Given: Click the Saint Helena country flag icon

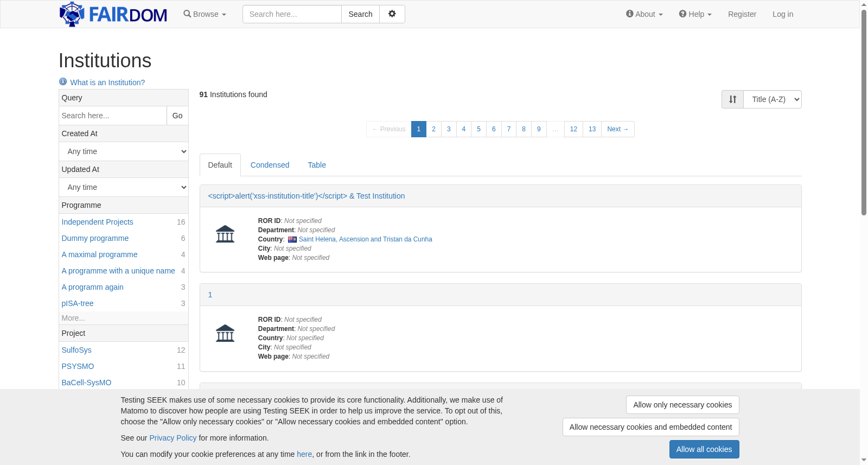Looking at the screenshot, I should pyautogui.click(x=292, y=239).
